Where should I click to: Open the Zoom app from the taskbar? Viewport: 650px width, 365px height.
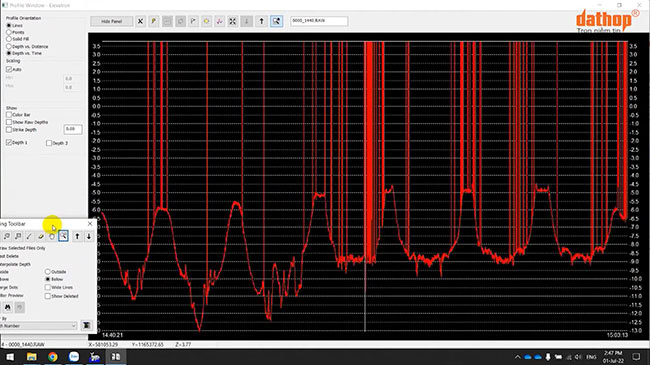click(74, 357)
